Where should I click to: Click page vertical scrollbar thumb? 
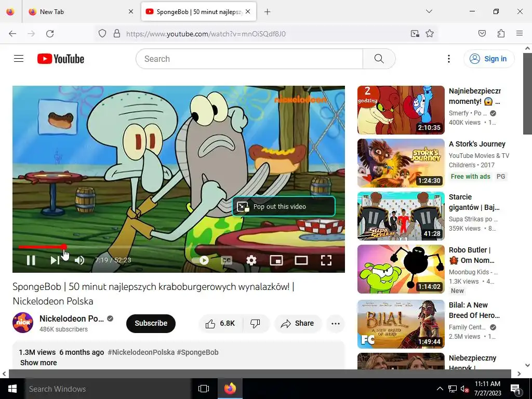tap(527, 94)
